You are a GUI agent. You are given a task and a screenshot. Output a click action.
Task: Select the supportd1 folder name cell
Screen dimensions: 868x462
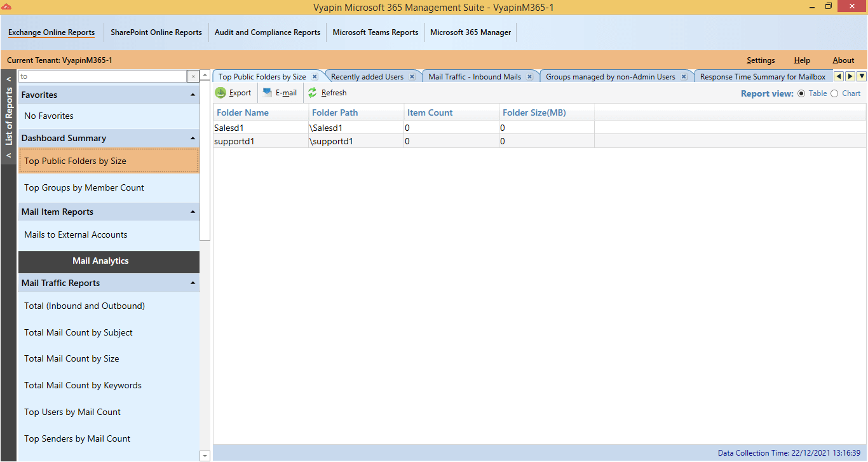[261, 141]
